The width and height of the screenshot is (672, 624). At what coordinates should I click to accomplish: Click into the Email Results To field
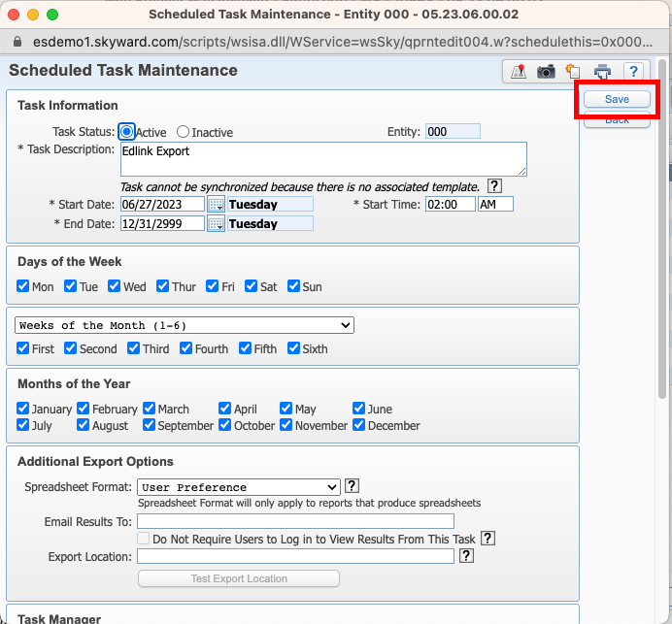[x=296, y=521]
